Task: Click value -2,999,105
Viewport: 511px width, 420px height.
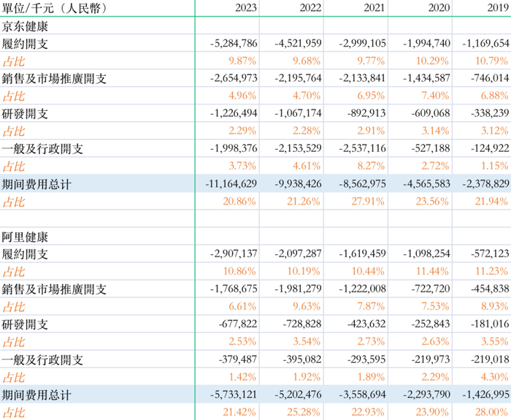Action: tap(362, 43)
